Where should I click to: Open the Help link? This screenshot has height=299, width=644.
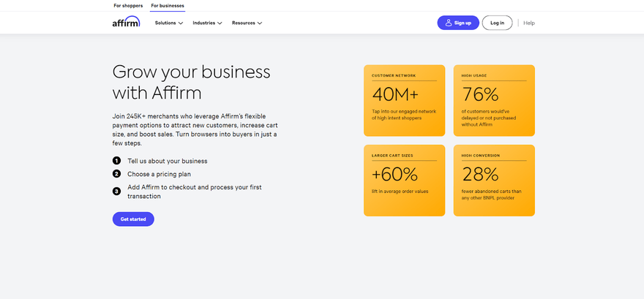click(x=529, y=23)
